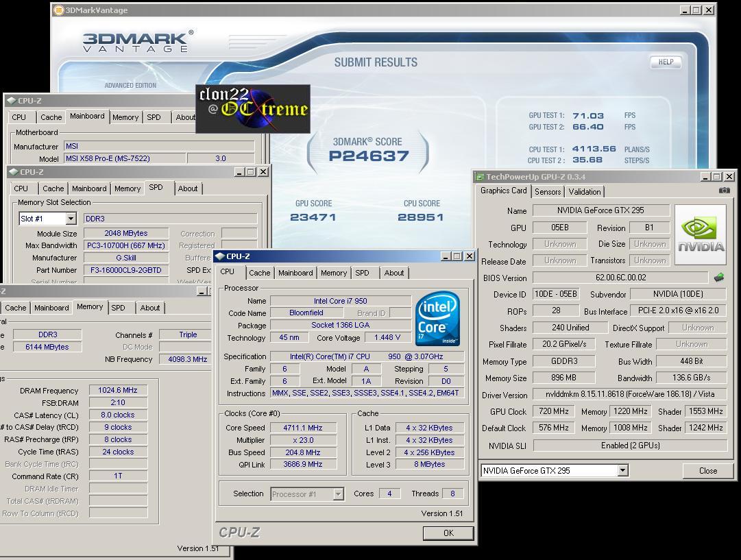
Task: Click the GPU-Z Name field NVIDIA GeForce GTX 295
Action: point(600,210)
